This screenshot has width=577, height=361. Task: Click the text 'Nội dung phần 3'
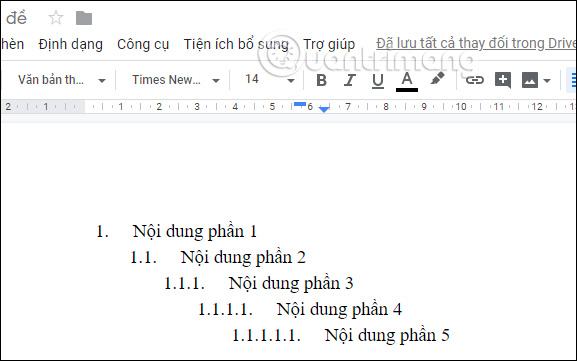pos(291,284)
